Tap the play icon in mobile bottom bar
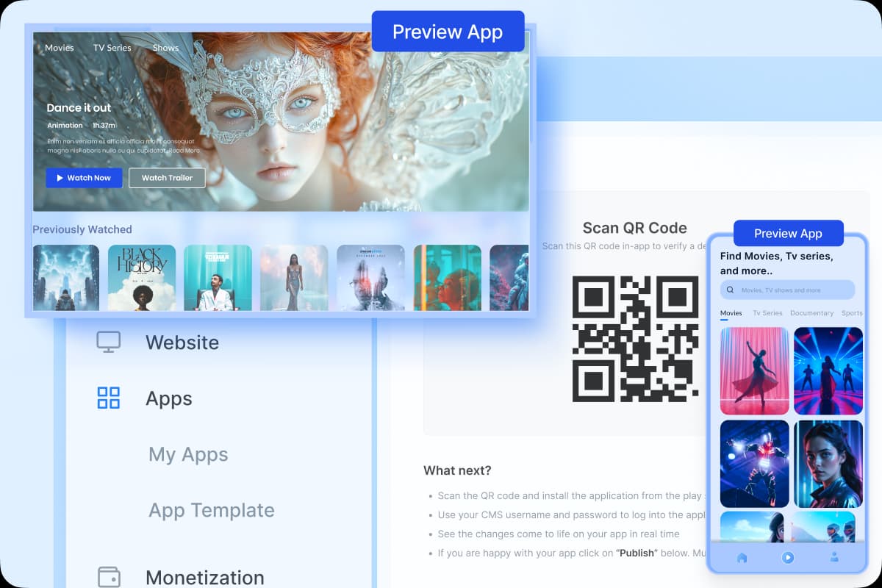Viewport: 882px width, 588px height. 788,557
